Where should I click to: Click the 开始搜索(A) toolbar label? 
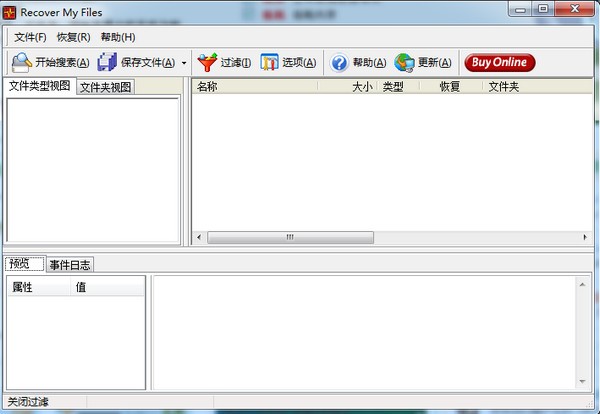pyautogui.click(x=62, y=62)
